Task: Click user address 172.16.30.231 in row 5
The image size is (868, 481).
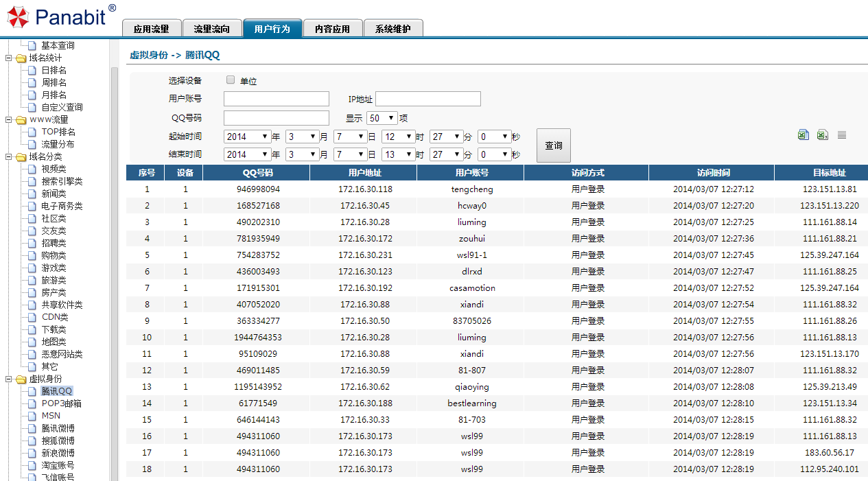Action: pos(365,255)
